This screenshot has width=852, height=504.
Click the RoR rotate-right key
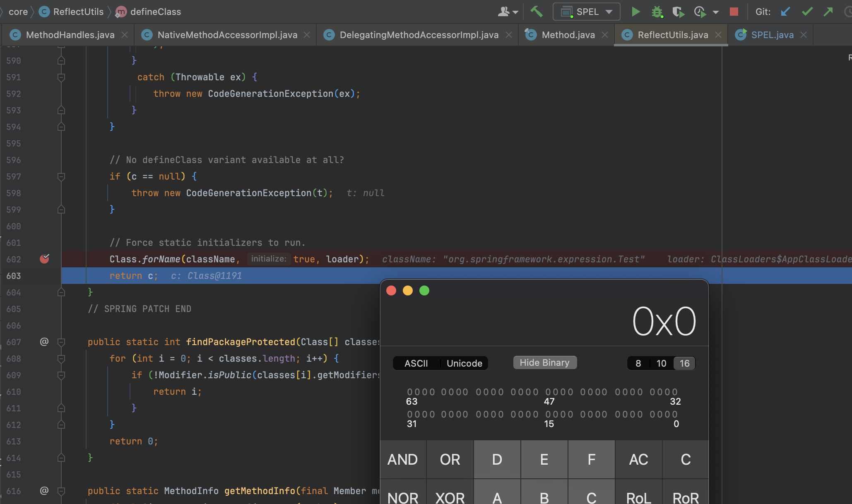686,492
